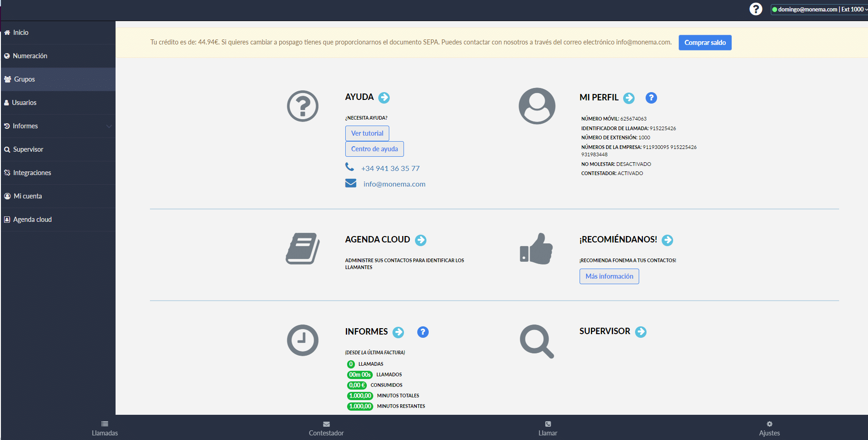The width and height of the screenshot is (868, 440).
Task: Click the arrow icon beside INFORMES heading
Action: point(398,332)
